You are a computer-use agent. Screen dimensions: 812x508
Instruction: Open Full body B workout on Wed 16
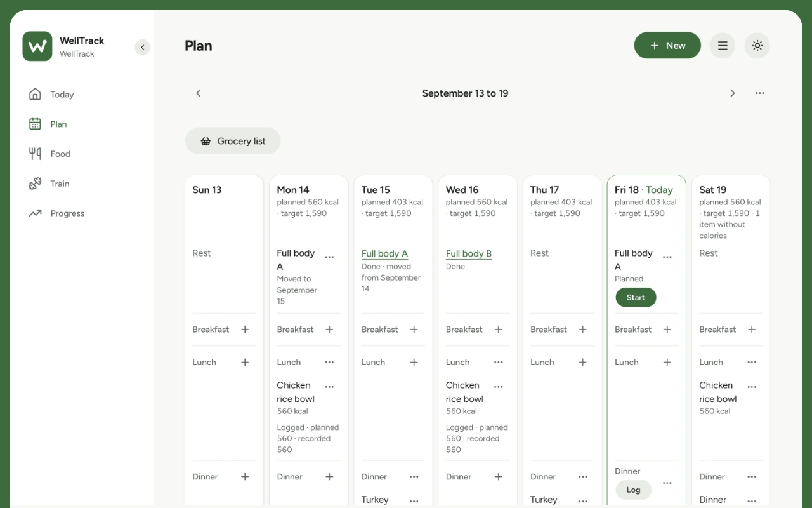pyautogui.click(x=469, y=253)
